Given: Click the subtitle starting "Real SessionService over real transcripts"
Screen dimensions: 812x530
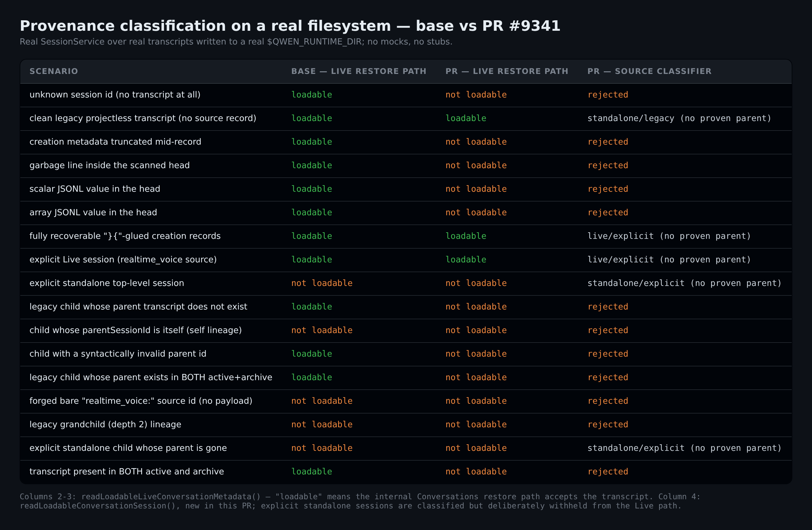Looking at the screenshot, I should (x=236, y=42).
